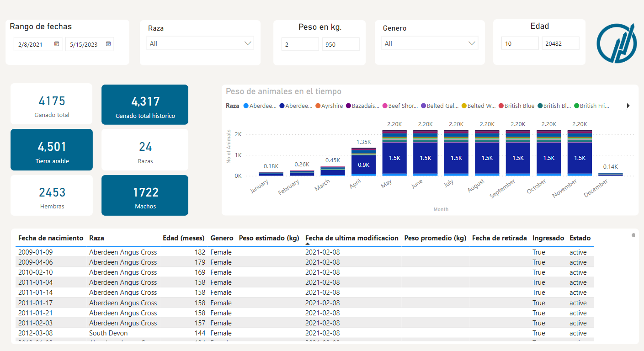Click the blue chart logo icon

pyautogui.click(x=616, y=43)
